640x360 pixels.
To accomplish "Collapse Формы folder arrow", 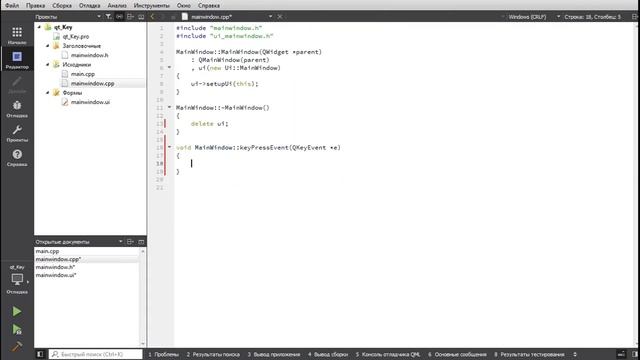I will click(47, 93).
